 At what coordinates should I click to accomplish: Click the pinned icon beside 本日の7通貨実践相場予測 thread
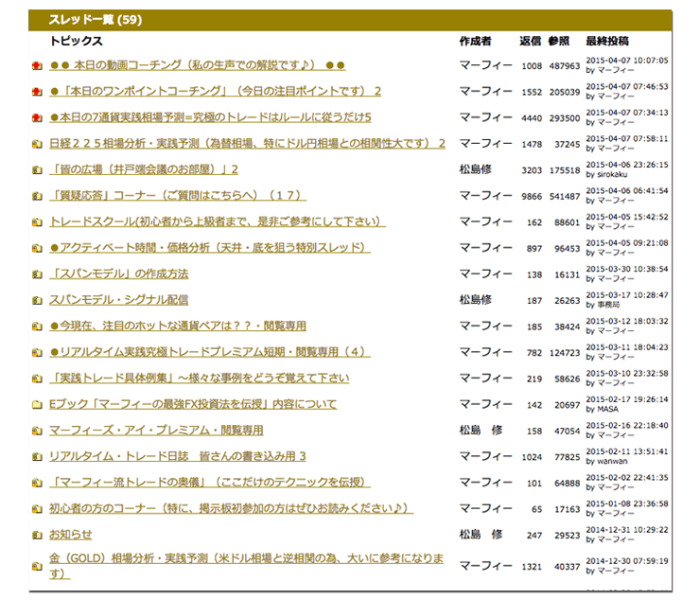37,118
